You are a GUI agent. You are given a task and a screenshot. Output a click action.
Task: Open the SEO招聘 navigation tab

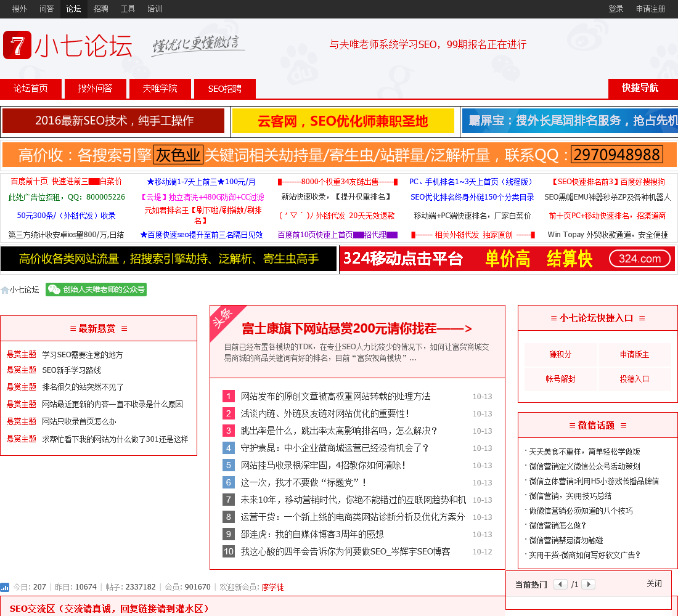(224, 89)
